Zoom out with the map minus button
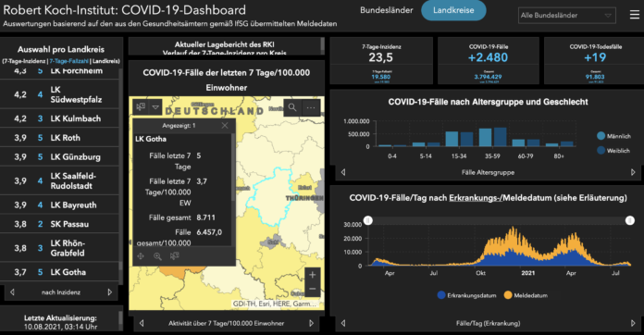 click(312, 289)
